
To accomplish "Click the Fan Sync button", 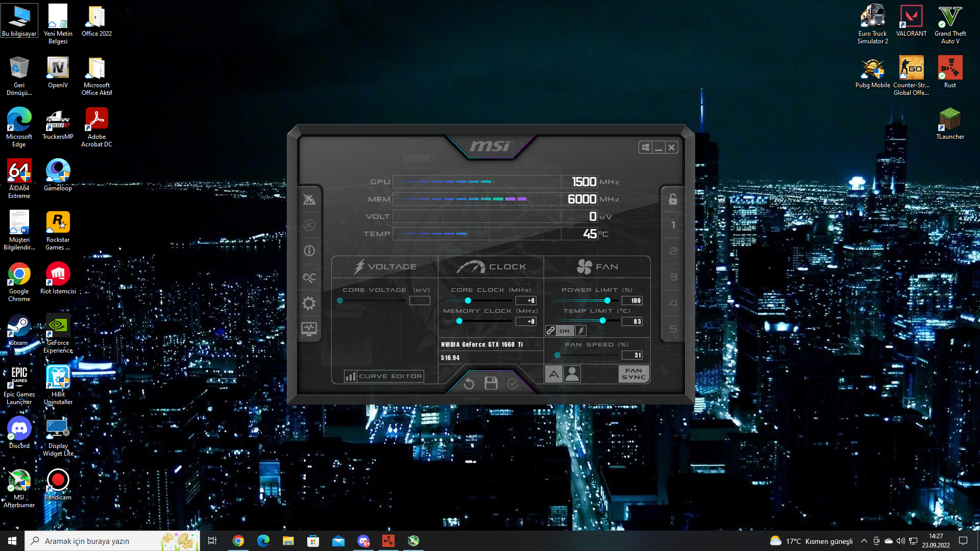I will click(633, 374).
